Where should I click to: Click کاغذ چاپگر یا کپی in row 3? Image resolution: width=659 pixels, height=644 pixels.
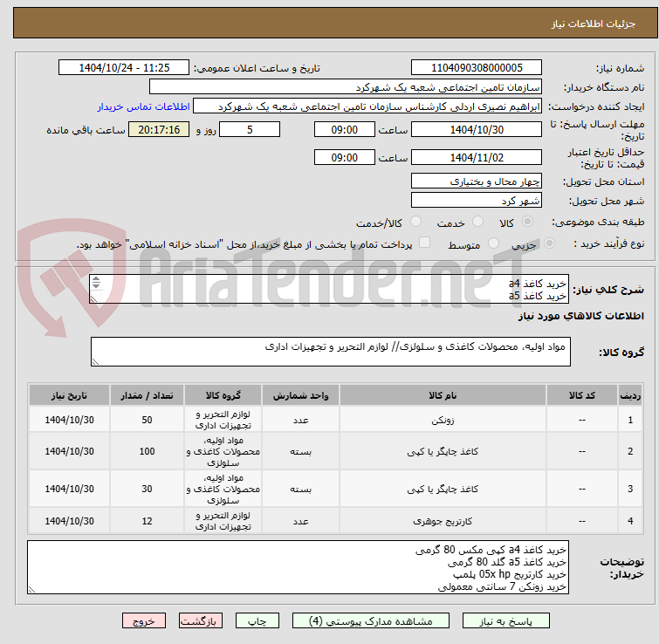(x=443, y=489)
